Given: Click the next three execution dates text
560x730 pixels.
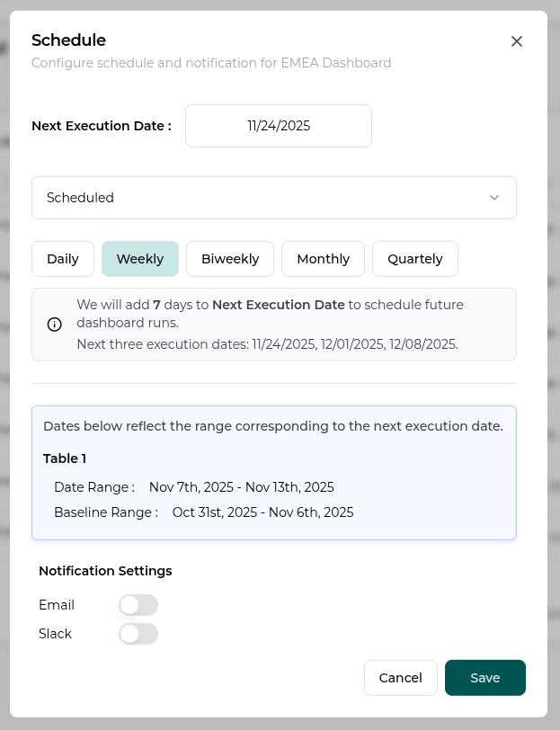Looking at the screenshot, I should pyautogui.click(x=267, y=344).
